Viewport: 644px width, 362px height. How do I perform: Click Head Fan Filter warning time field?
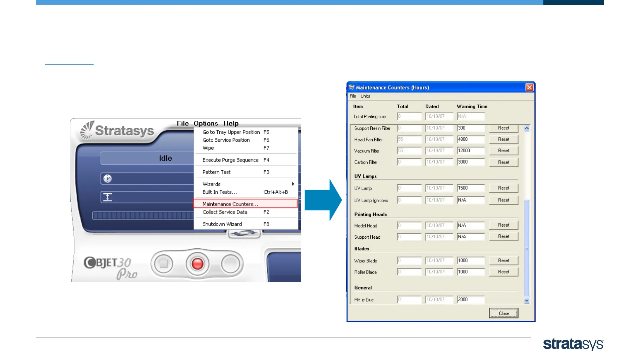click(471, 139)
